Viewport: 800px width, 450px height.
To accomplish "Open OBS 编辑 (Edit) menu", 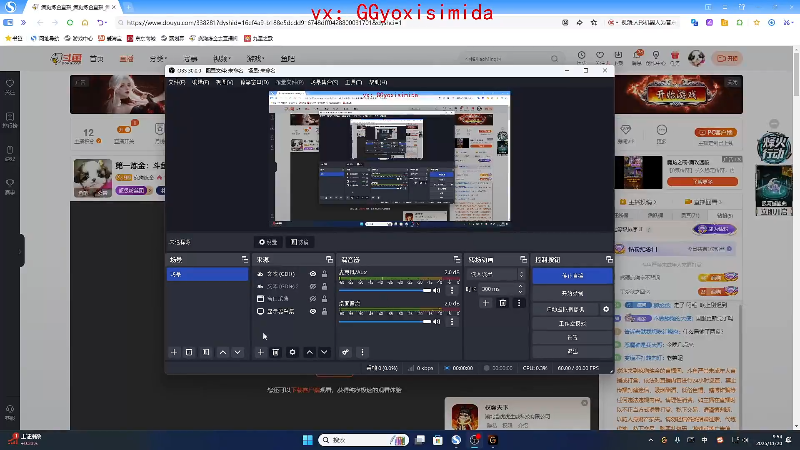I will tap(201, 82).
